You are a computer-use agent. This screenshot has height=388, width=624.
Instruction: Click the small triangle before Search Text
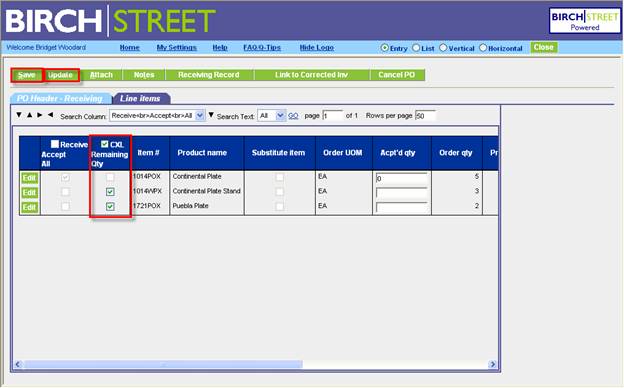211,115
